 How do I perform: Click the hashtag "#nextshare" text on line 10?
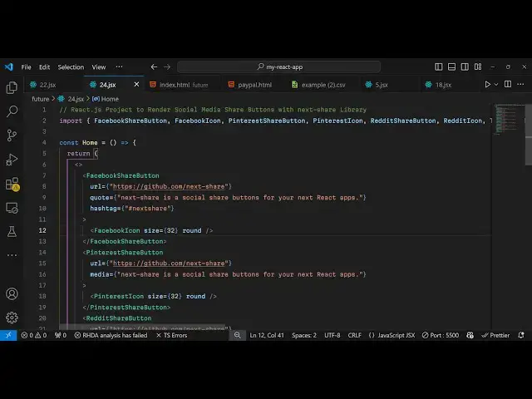(148, 209)
